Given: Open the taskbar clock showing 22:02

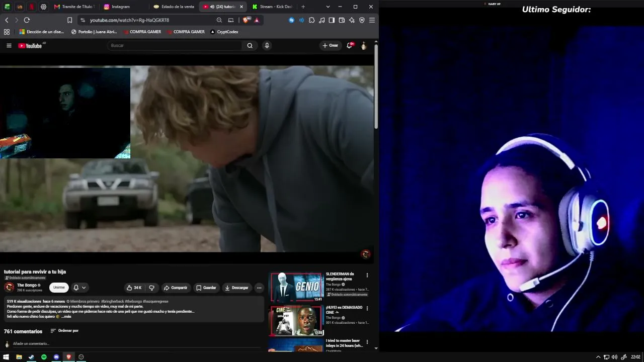Looking at the screenshot, I should (635, 357).
